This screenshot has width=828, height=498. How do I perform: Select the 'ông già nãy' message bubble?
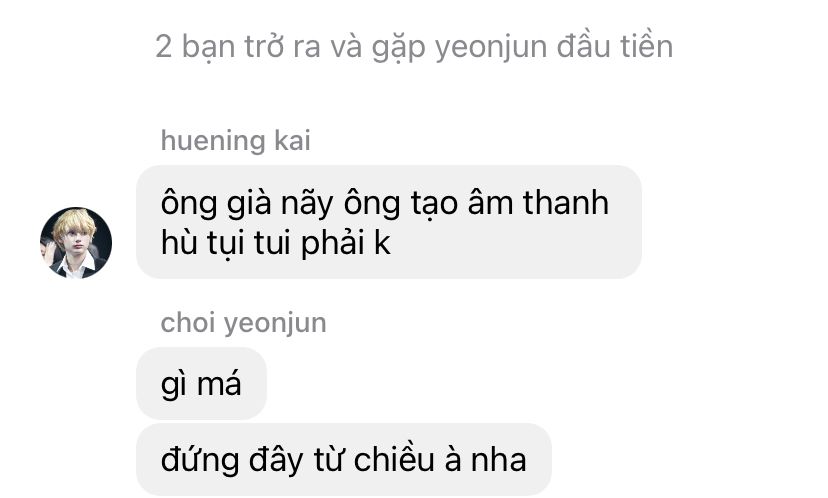point(389,222)
